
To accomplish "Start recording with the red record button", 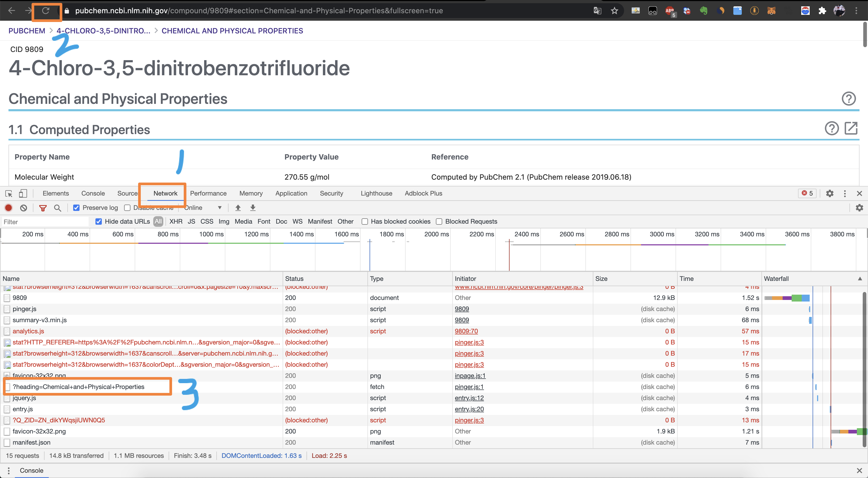I will point(8,208).
